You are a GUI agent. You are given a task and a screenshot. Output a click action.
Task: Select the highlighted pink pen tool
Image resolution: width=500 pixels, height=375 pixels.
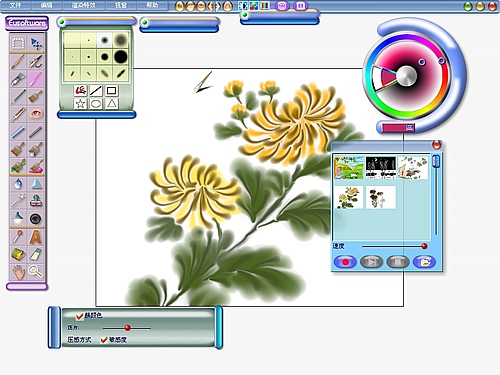coord(36,79)
